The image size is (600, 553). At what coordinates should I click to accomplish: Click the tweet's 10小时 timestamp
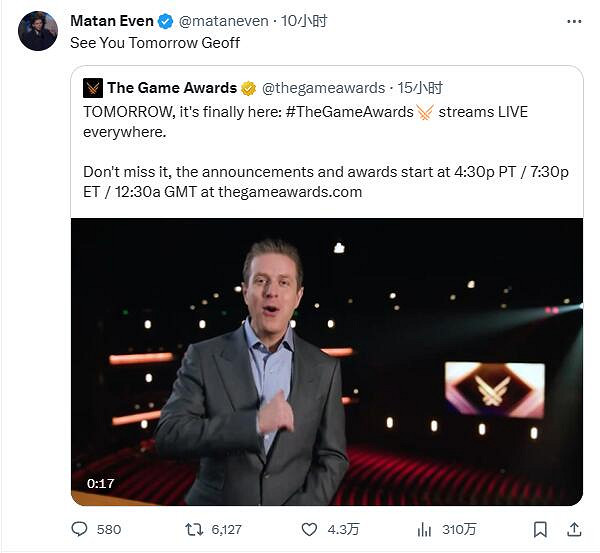304,21
